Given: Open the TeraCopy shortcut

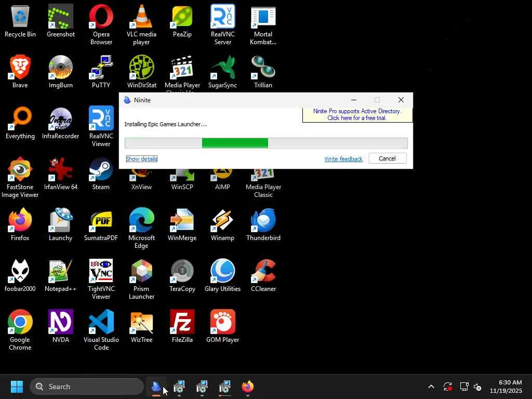Looking at the screenshot, I should (182, 275).
